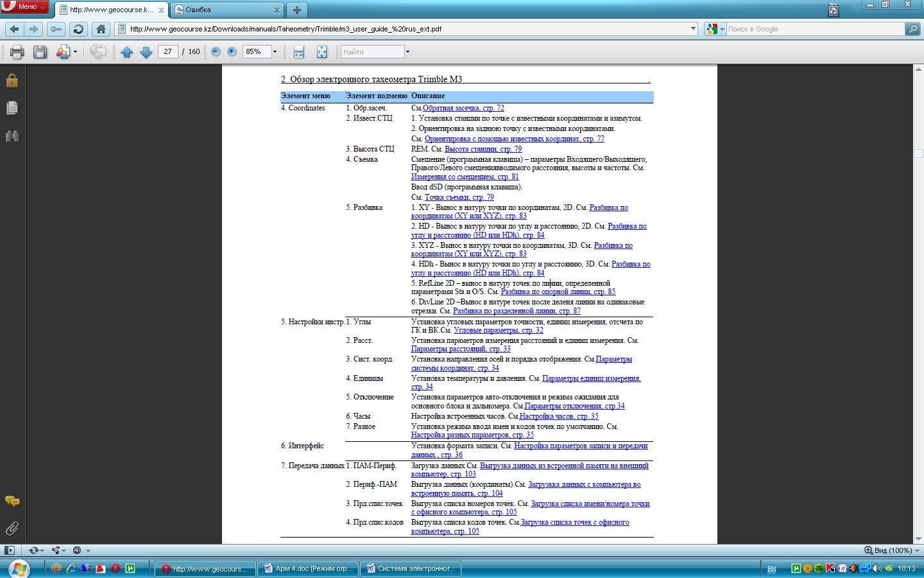
Task: Fit page width with scrolling mode icon
Action: click(x=298, y=52)
